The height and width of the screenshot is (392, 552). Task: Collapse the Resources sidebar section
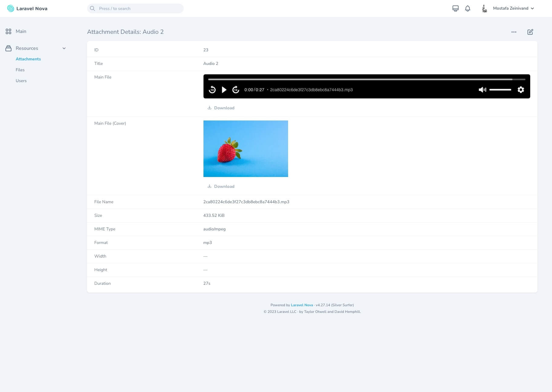64,48
